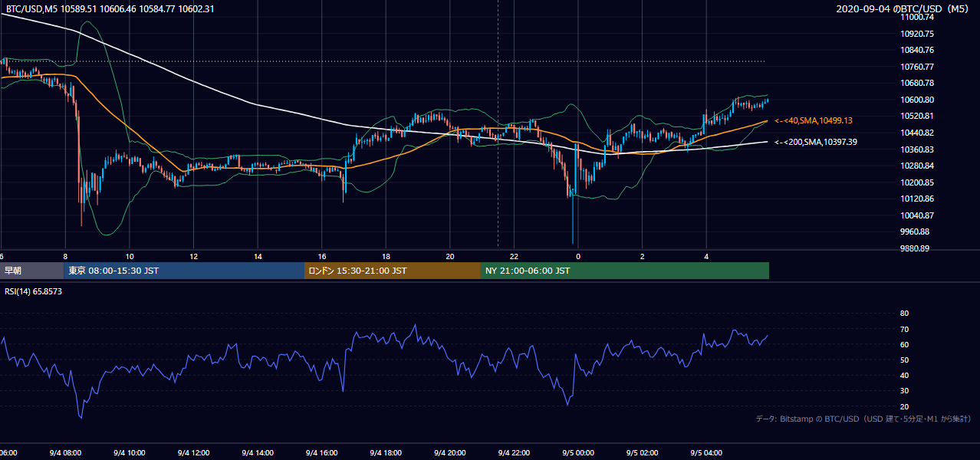Click hour label 16 on price chart axis
Image resolution: width=980 pixels, height=460 pixels.
pos(321,257)
